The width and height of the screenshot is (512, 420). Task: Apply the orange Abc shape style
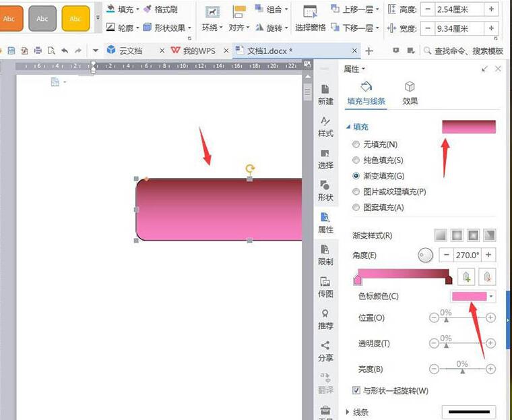point(11,19)
